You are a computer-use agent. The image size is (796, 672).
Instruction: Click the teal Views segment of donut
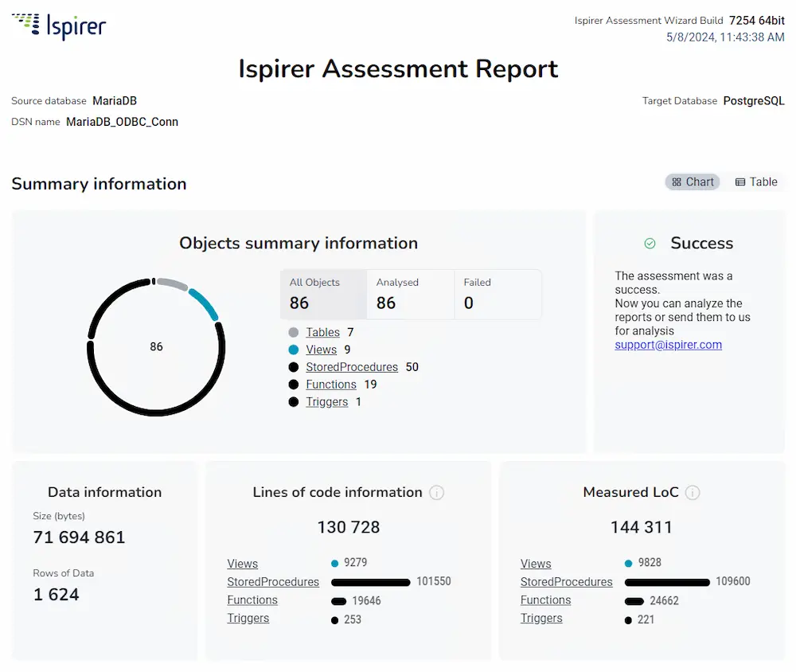205,304
